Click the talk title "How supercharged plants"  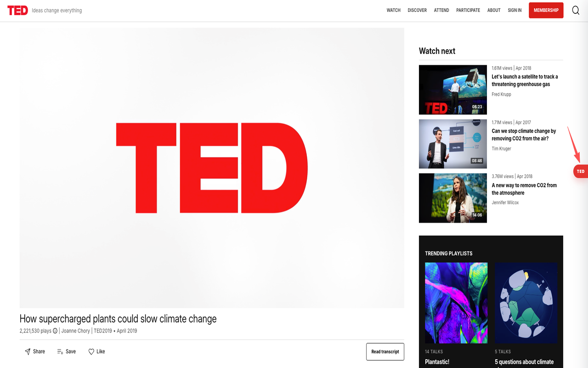pyautogui.click(x=118, y=319)
